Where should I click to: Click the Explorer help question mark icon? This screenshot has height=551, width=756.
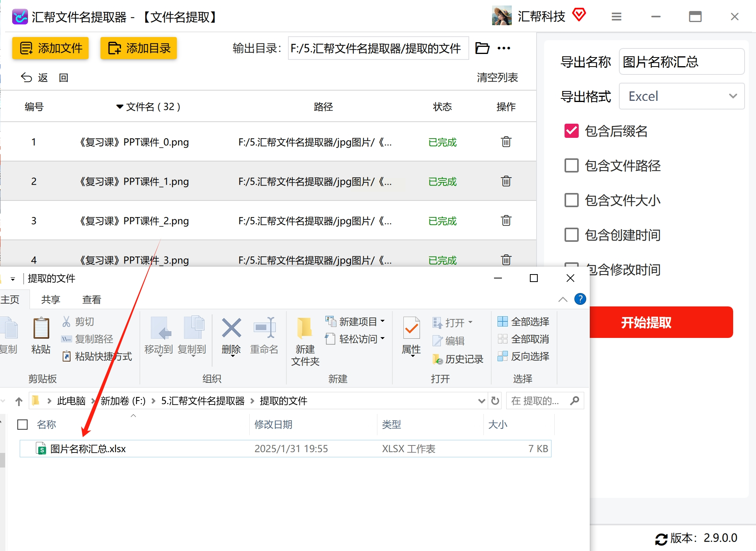click(580, 299)
